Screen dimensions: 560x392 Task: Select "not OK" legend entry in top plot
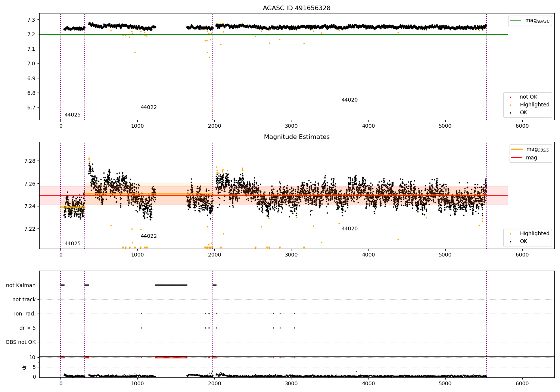click(528, 97)
